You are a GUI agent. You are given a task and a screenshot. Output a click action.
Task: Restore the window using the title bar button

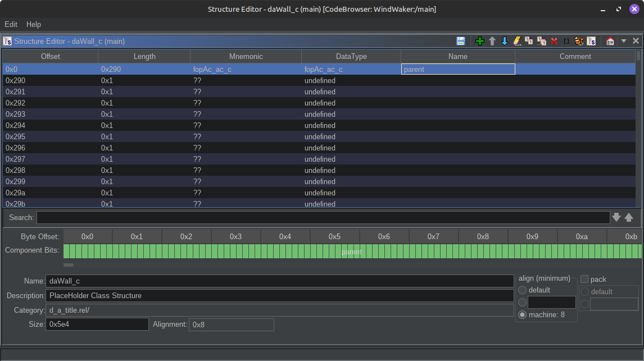click(x=619, y=9)
